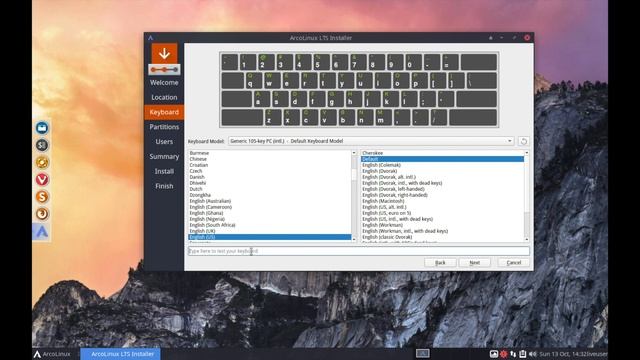Open the orange S dock icon

(42, 197)
